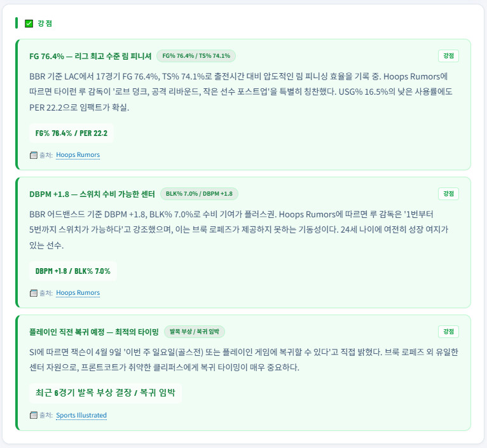Click the heading DBPM +1.8 — 스위치 수비 가능한 센터
The image size is (487, 448).
[x=92, y=194]
